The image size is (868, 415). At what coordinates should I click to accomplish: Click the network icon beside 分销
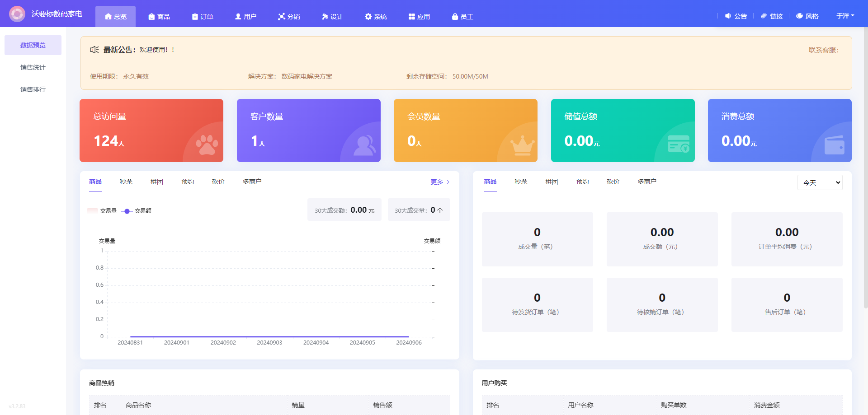coord(282,17)
